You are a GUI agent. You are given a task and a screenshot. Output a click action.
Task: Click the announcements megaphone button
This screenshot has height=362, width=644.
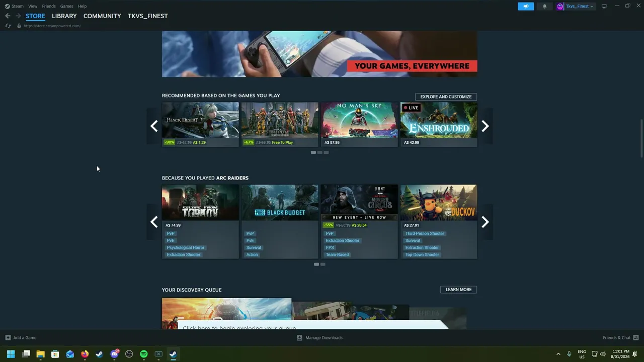coord(526,6)
